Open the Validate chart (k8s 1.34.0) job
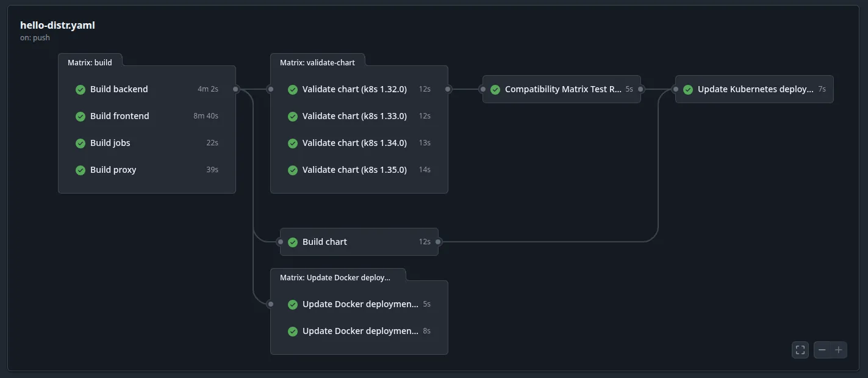 (x=354, y=143)
